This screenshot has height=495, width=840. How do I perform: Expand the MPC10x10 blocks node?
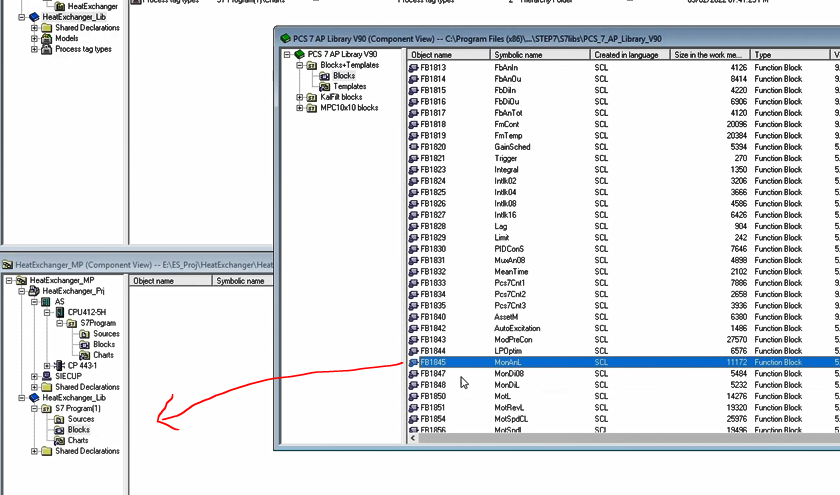[300, 108]
